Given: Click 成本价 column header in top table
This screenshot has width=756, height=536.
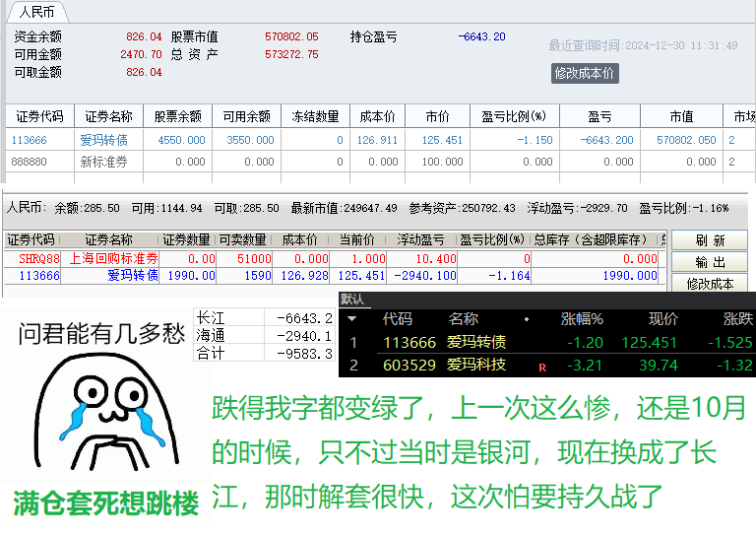Looking at the screenshot, I should (x=378, y=116).
